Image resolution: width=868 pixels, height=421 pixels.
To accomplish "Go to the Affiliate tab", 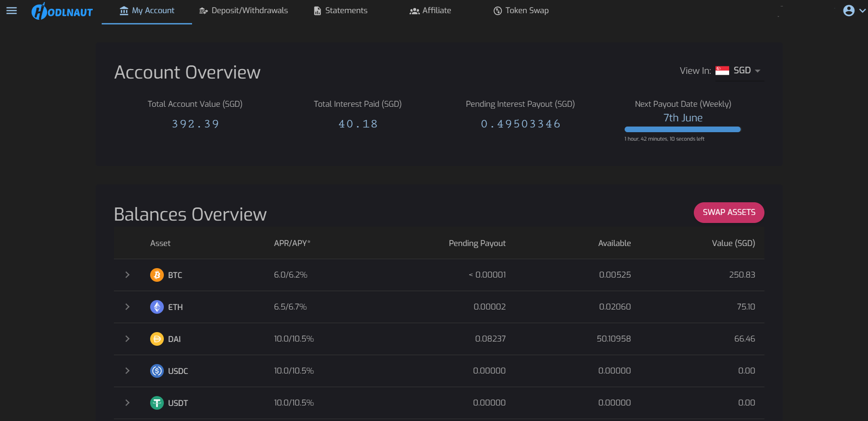I will point(430,10).
